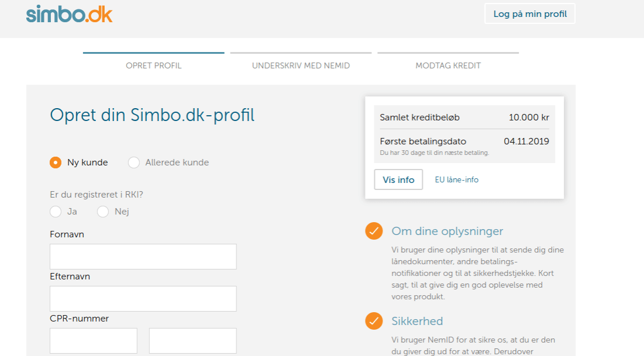Open the Opret profil step tab
Image resolution: width=644 pixels, height=356 pixels.
click(x=153, y=65)
